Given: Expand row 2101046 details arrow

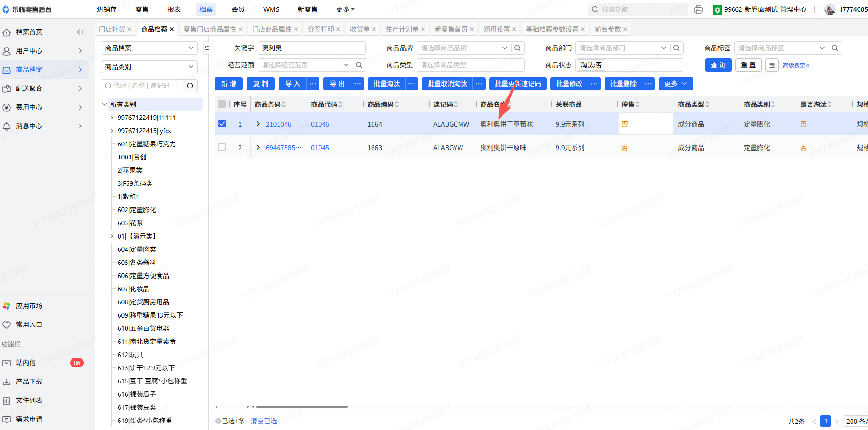Looking at the screenshot, I should point(258,124).
